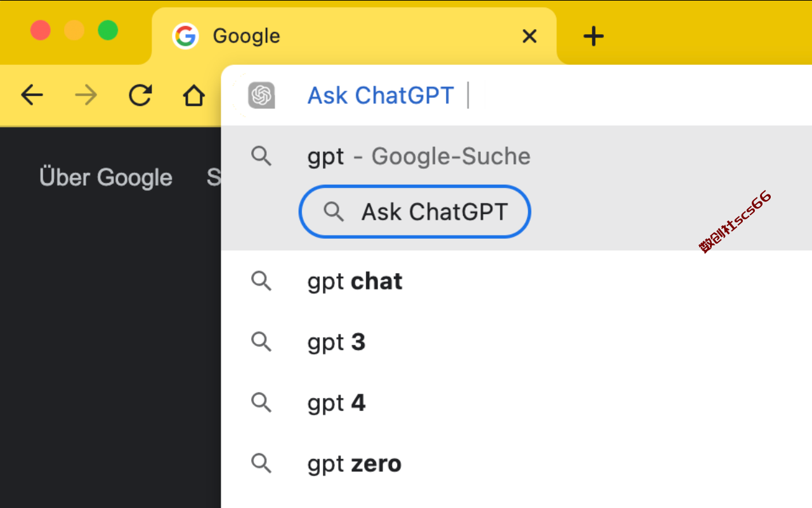The height and width of the screenshot is (508, 812).
Task: Reload the page with refresh icon
Action: coord(140,96)
